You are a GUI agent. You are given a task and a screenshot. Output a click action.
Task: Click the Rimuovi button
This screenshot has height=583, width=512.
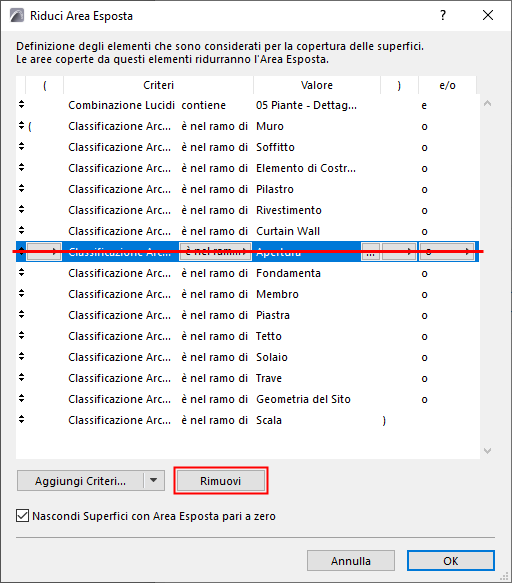tap(221, 481)
